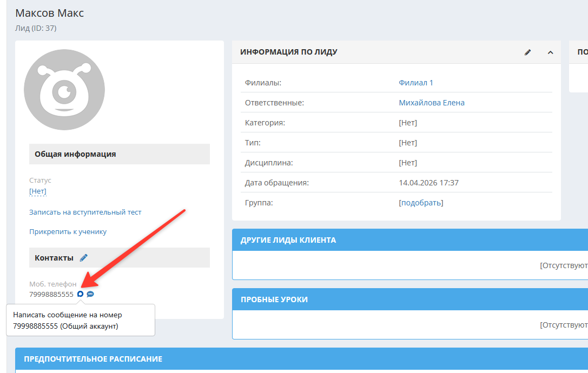Screen dimensions: 588x373
Task: Click the lead avatar placeholder image
Action: click(x=64, y=90)
